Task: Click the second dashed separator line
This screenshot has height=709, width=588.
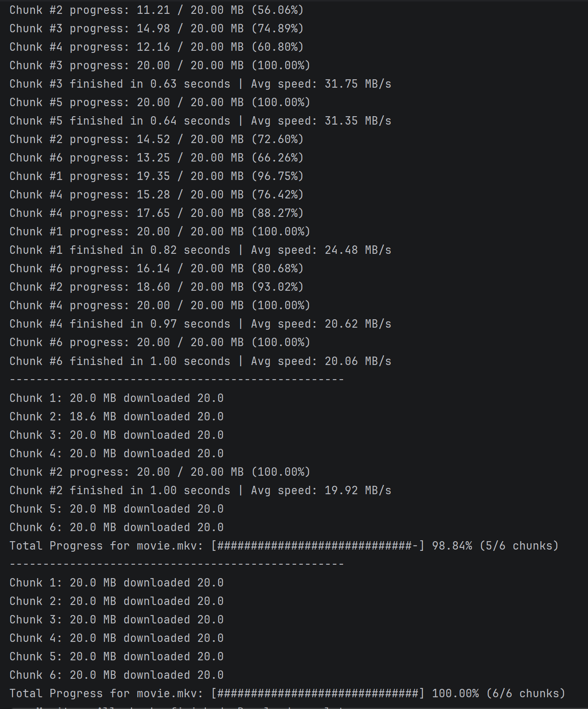Action: [177, 564]
